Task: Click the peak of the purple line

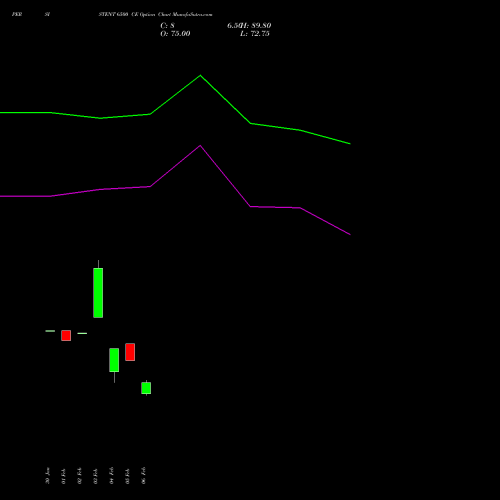Action: pos(200,146)
